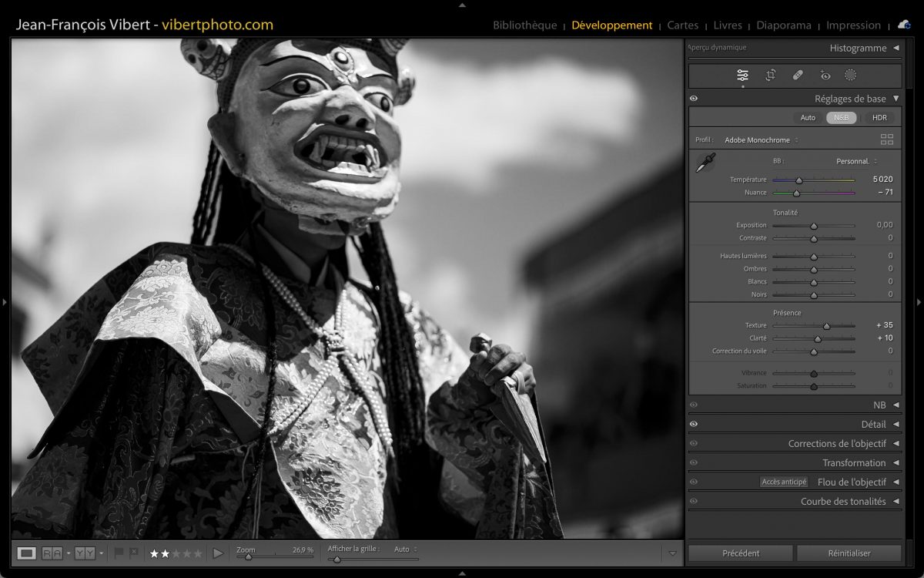
Task: Click the Réinitialiser button
Action: (x=849, y=553)
